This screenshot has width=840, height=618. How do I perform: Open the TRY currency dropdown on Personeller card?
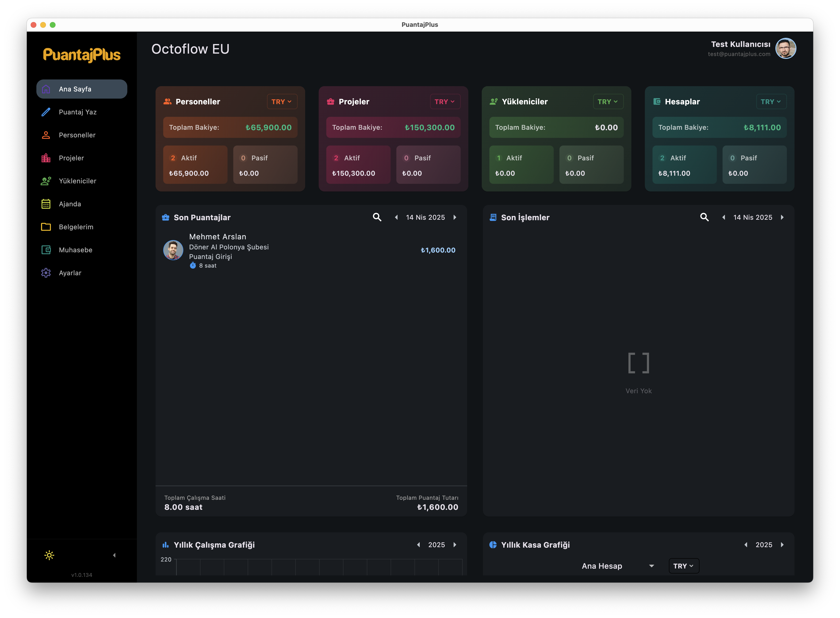coord(282,101)
